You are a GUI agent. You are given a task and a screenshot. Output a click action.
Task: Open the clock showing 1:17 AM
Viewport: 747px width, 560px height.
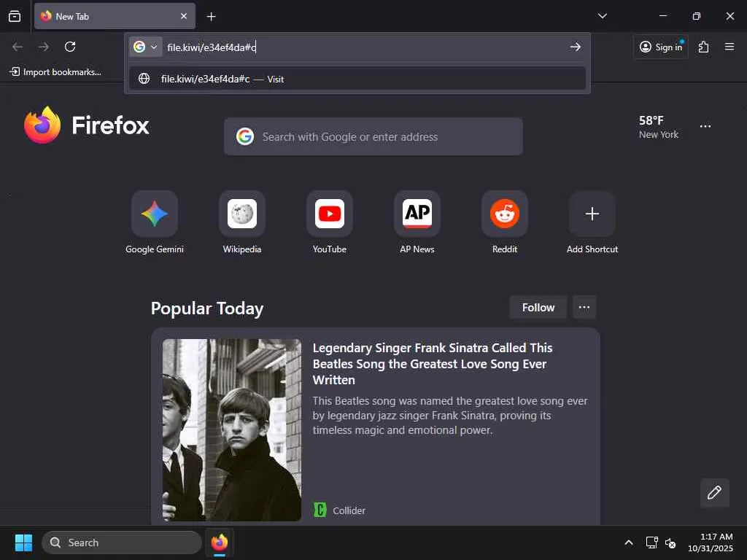pos(711,542)
